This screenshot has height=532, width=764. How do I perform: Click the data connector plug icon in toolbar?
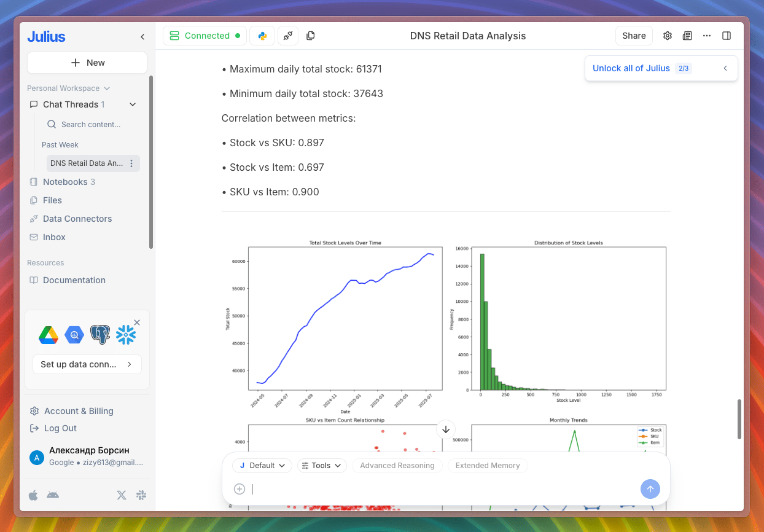[288, 36]
